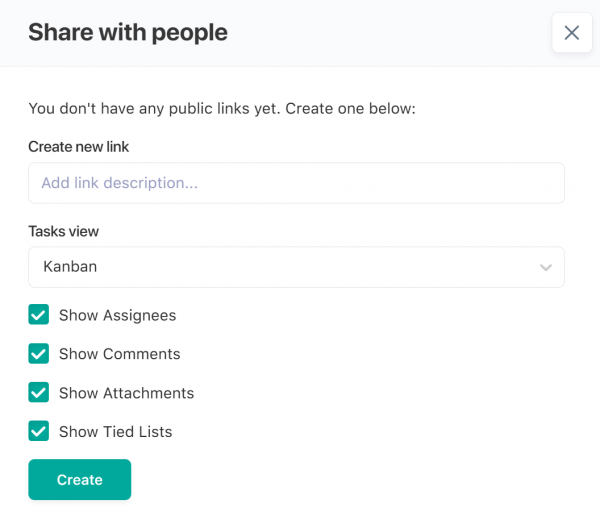Select the Kanban text in the dropdown
Screen dimensions: 600x516
tap(70, 267)
